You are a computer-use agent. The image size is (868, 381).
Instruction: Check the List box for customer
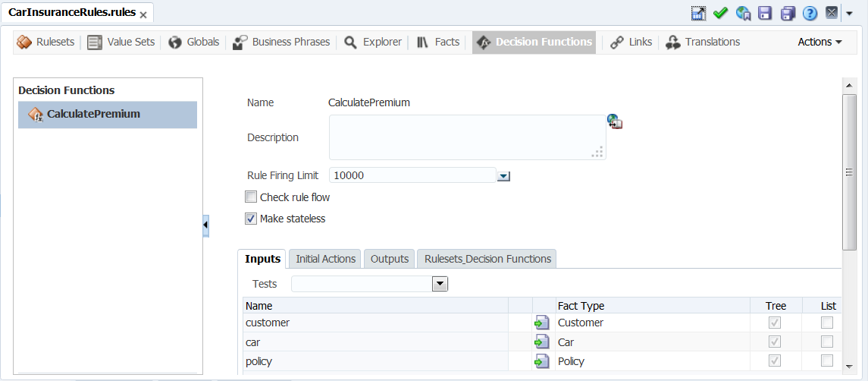[x=827, y=323]
